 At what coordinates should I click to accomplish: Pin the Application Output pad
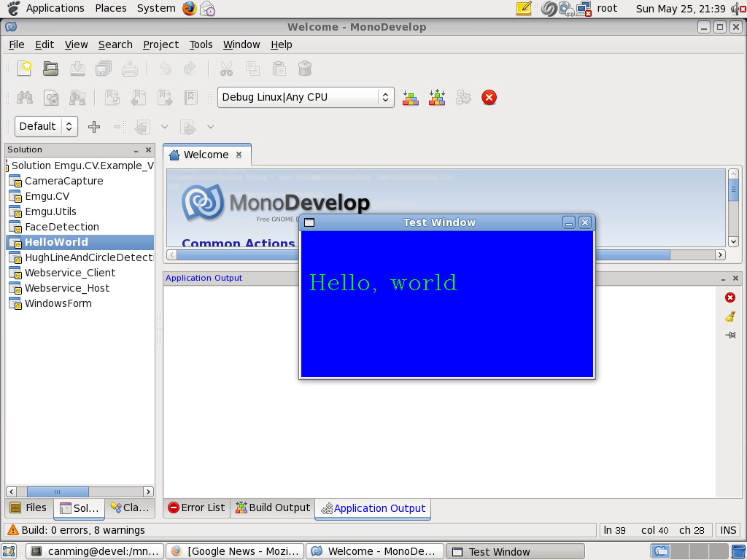729,335
